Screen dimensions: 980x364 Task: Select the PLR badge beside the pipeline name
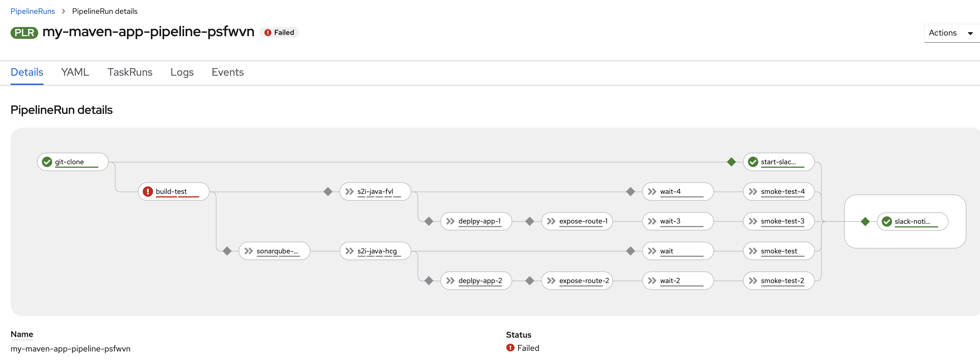tap(24, 33)
